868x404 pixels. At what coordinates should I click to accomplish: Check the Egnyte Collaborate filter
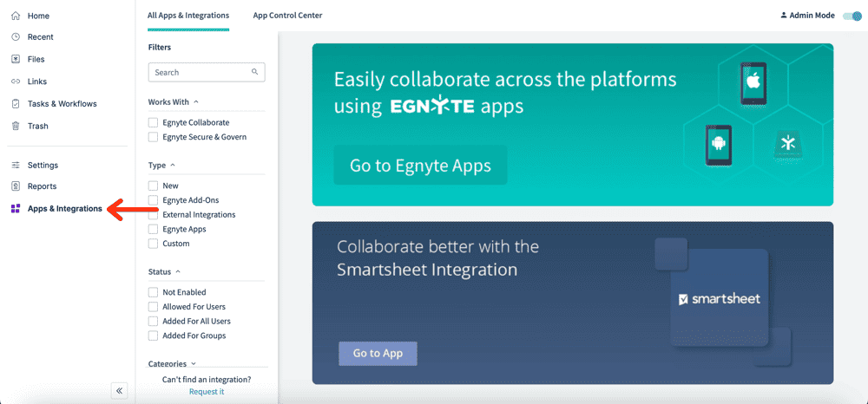154,123
